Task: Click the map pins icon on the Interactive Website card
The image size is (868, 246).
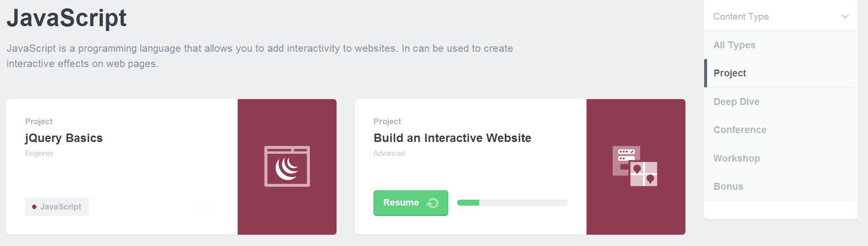Action: [x=635, y=166]
